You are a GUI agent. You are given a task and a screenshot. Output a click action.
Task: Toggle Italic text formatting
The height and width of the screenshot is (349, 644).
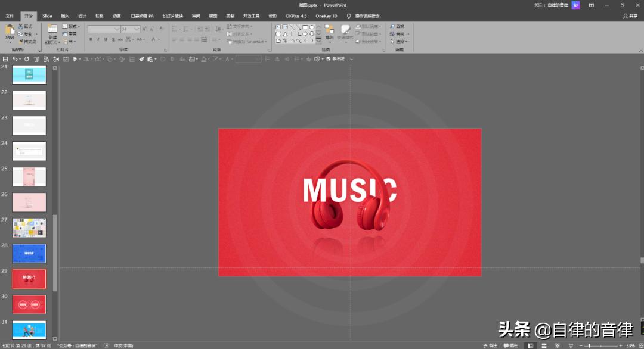click(x=98, y=39)
